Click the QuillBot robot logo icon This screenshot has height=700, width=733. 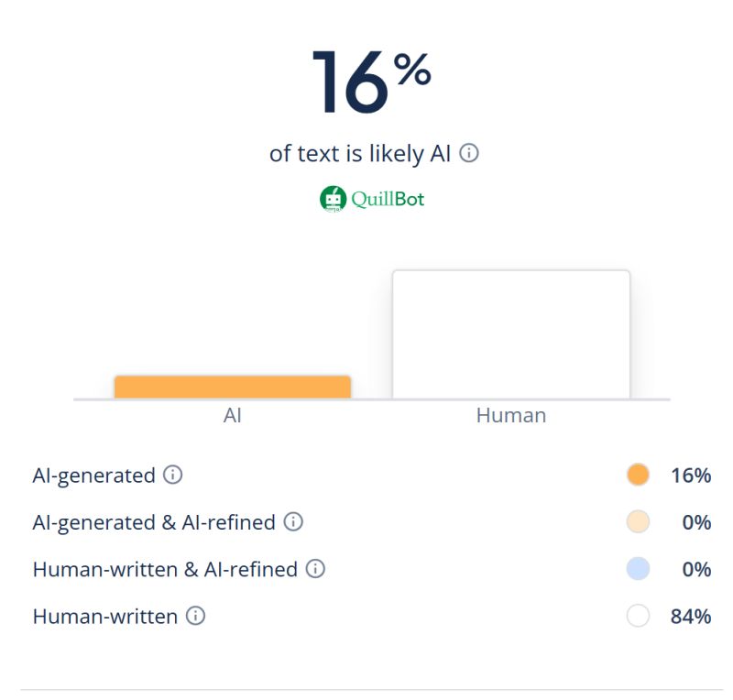(333, 199)
